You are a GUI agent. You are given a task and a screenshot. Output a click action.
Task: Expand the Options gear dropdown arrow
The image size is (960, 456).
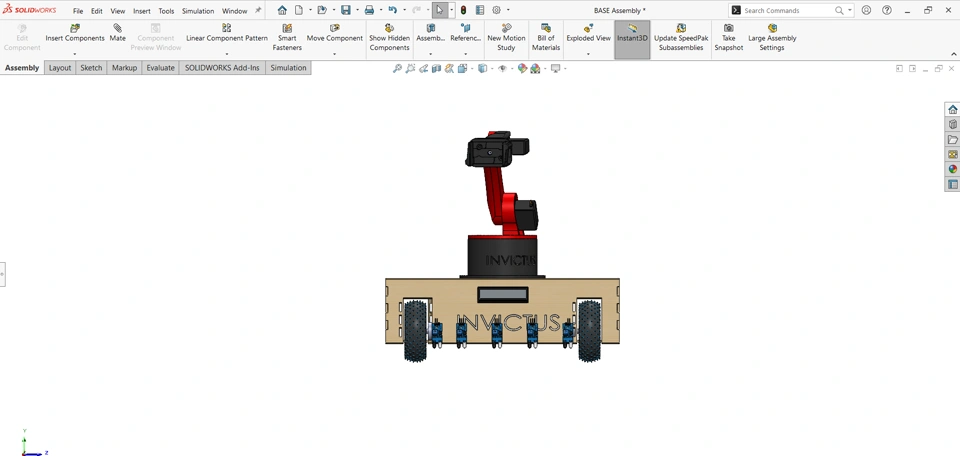coord(508,10)
